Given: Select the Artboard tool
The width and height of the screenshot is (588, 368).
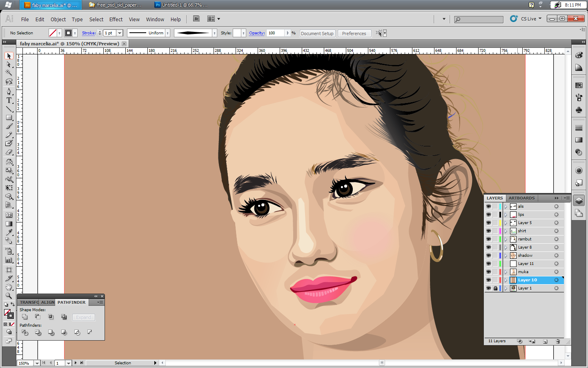Looking at the screenshot, I should tap(9, 270).
